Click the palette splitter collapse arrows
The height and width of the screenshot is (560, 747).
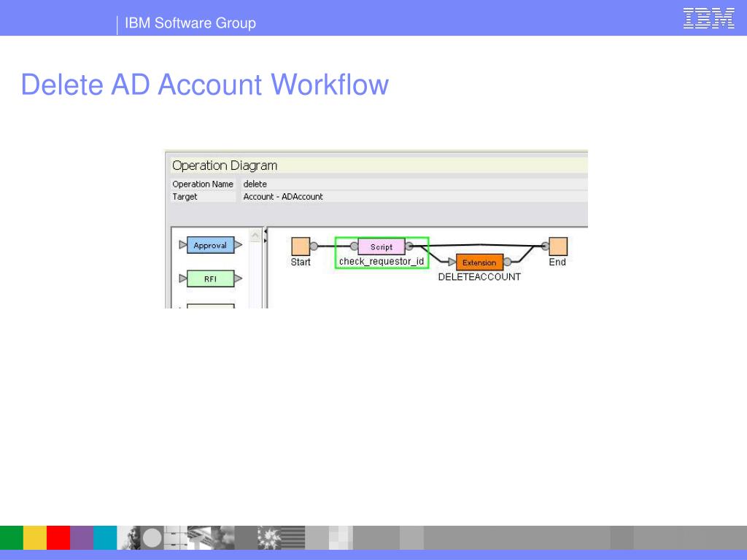click(x=266, y=236)
